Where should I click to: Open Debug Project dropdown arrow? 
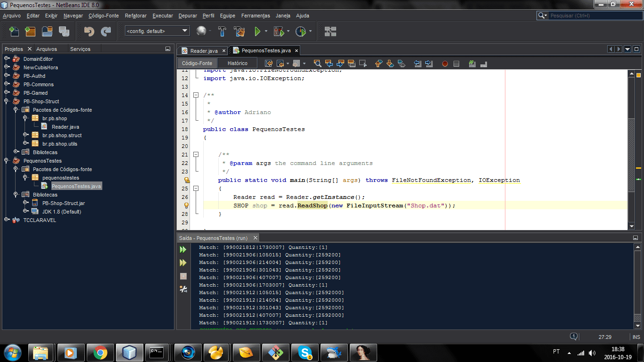pyautogui.click(x=288, y=32)
